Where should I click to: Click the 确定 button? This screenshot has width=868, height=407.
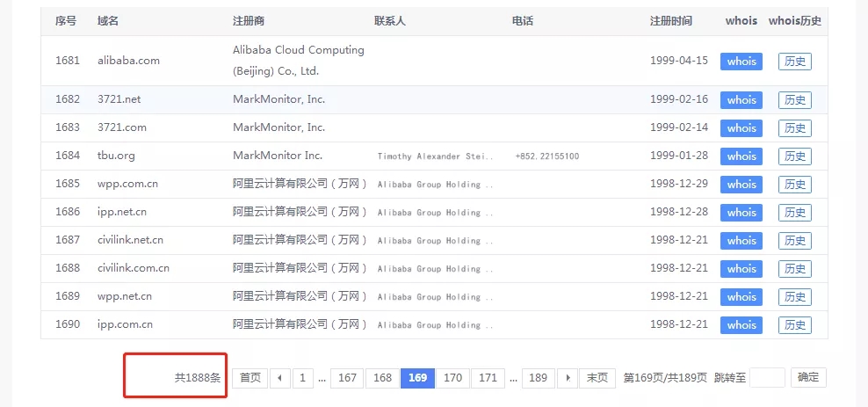[x=808, y=378]
